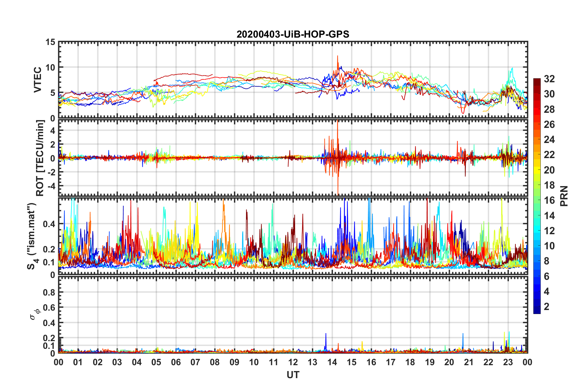This screenshot has width=586, height=392.
Task: Select the 23 hour tick on UT axis
Action: 508,362
